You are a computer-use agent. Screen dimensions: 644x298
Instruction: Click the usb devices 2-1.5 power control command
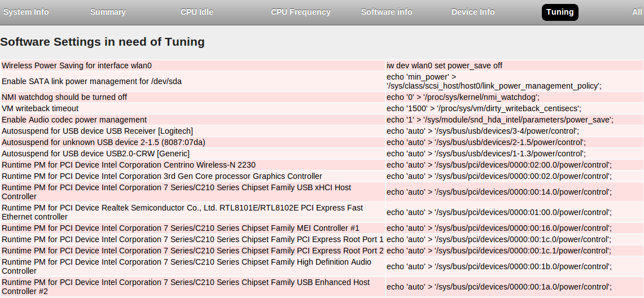click(x=486, y=142)
